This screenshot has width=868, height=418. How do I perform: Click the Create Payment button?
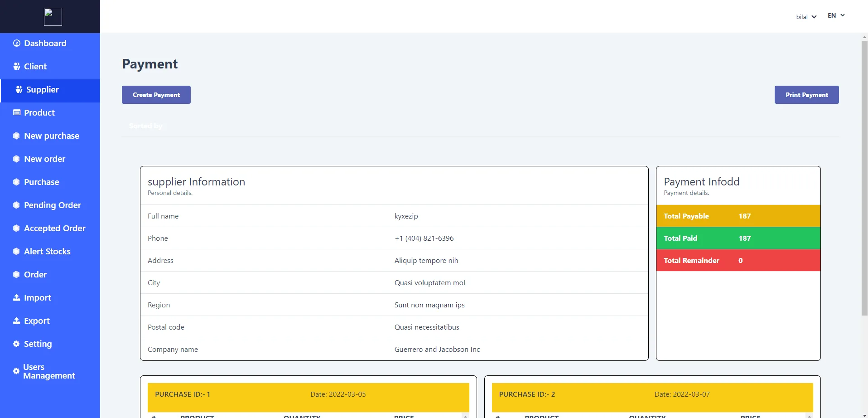point(156,95)
